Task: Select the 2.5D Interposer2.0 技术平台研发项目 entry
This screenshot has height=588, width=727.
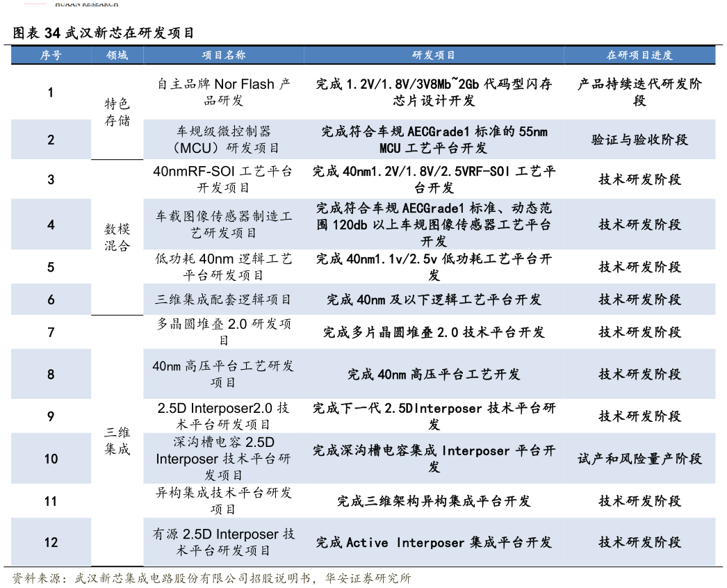Action: pyautogui.click(x=222, y=416)
